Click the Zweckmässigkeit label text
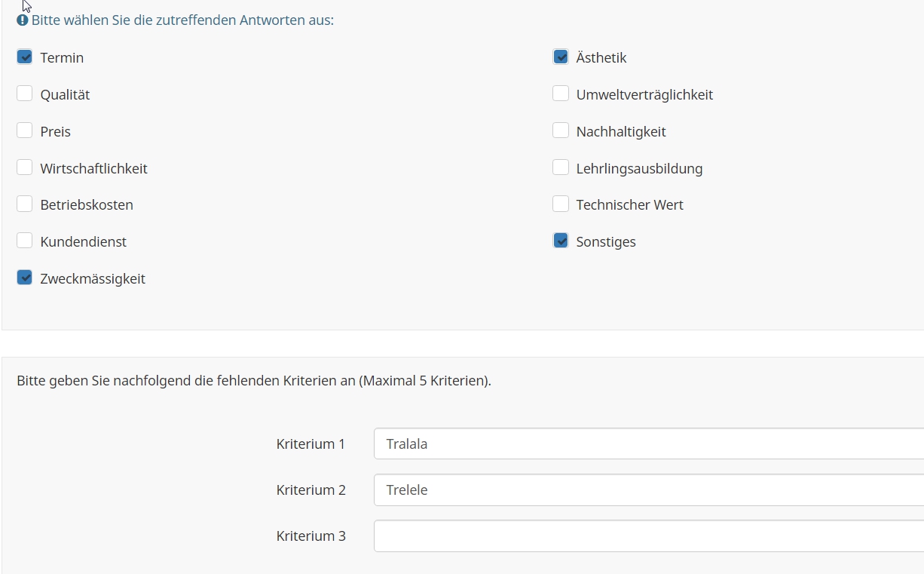The height and width of the screenshot is (574, 924). (x=93, y=279)
